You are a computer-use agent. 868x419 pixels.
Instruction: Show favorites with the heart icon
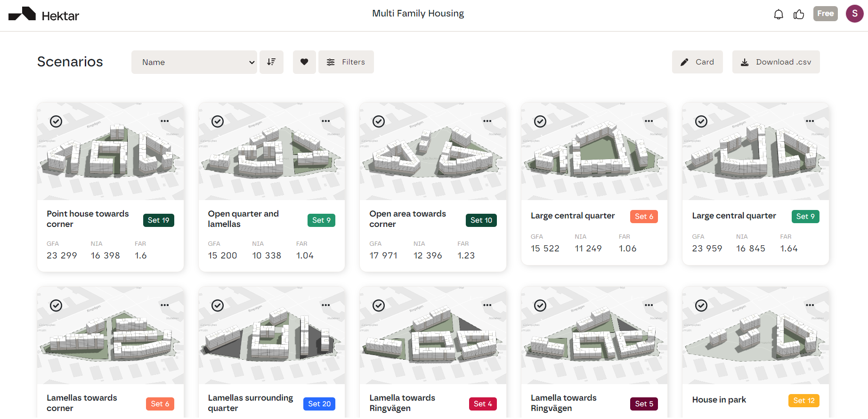click(x=304, y=62)
